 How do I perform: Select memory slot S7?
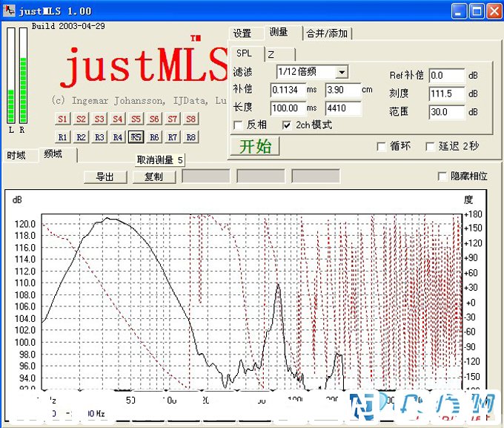point(173,119)
